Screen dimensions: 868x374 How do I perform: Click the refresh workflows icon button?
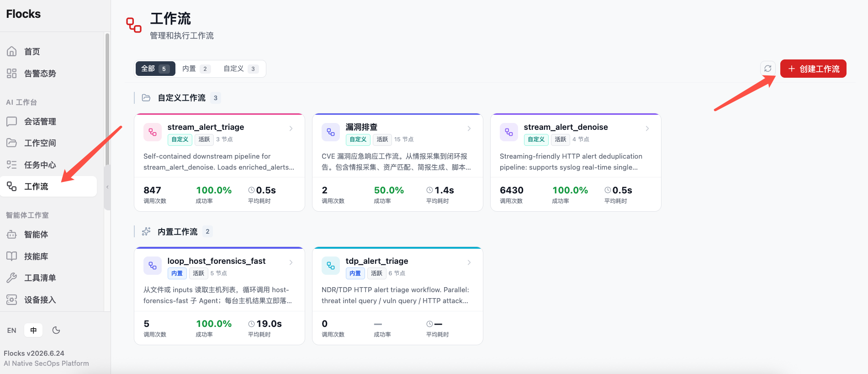pos(768,69)
